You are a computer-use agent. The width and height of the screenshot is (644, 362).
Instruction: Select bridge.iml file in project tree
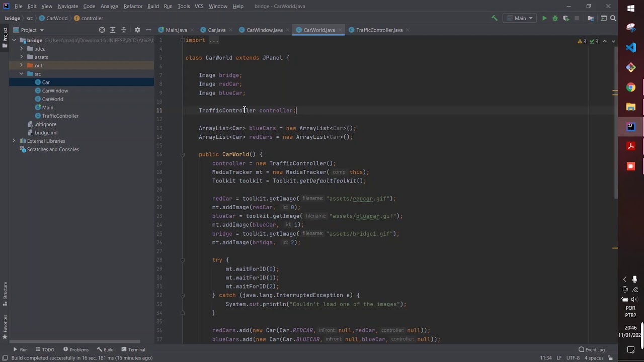(x=46, y=133)
